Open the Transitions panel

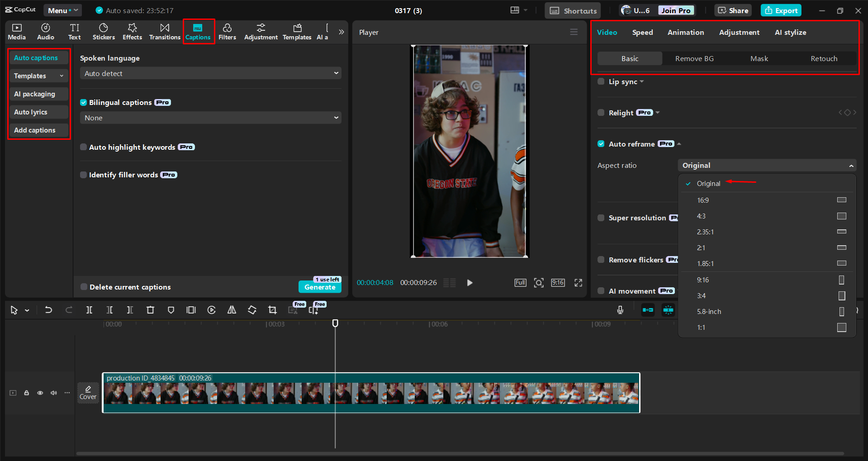(x=165, y=32)
